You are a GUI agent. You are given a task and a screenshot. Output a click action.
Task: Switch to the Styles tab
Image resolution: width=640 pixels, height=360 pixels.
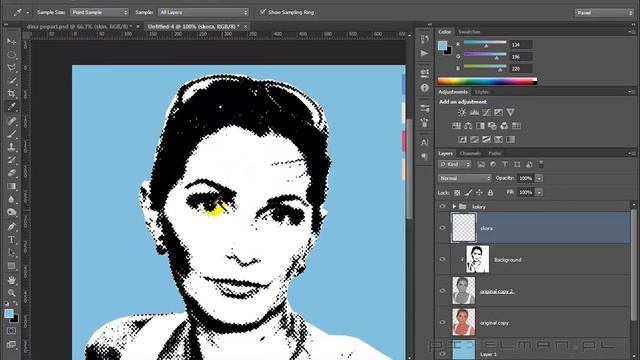[x=482, y=92]
